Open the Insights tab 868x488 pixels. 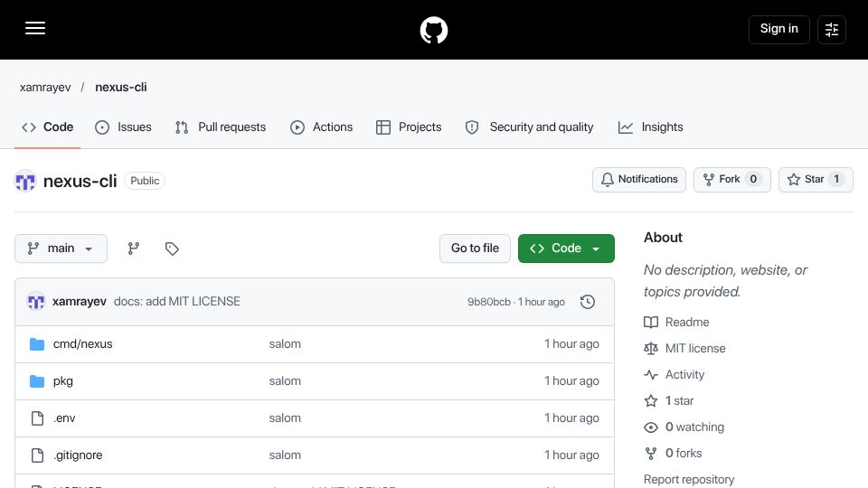(650, 127)
